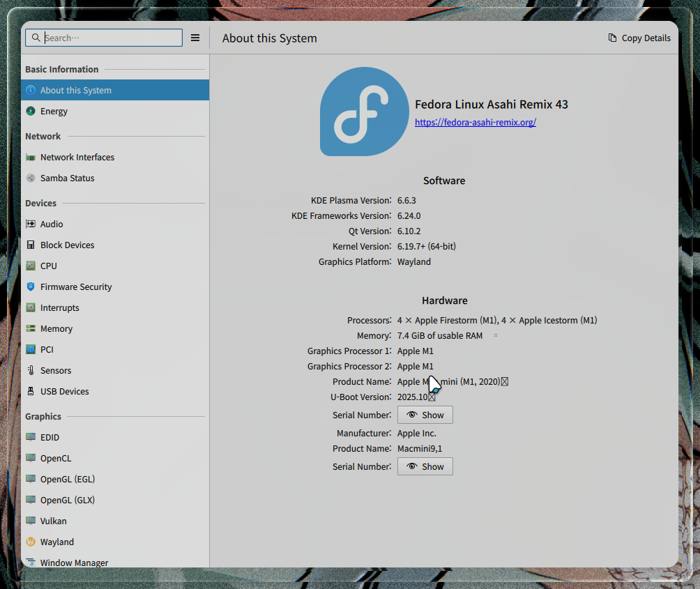Click the About this System info icon
Image resolution: width=700 pixels, height=589 pixels.
(31, 90)
